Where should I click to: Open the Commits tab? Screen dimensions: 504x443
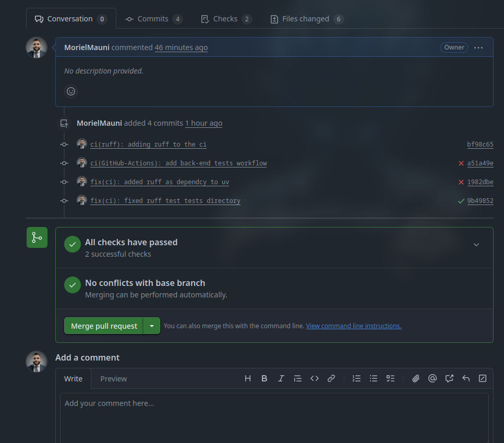tap(153, 19)
